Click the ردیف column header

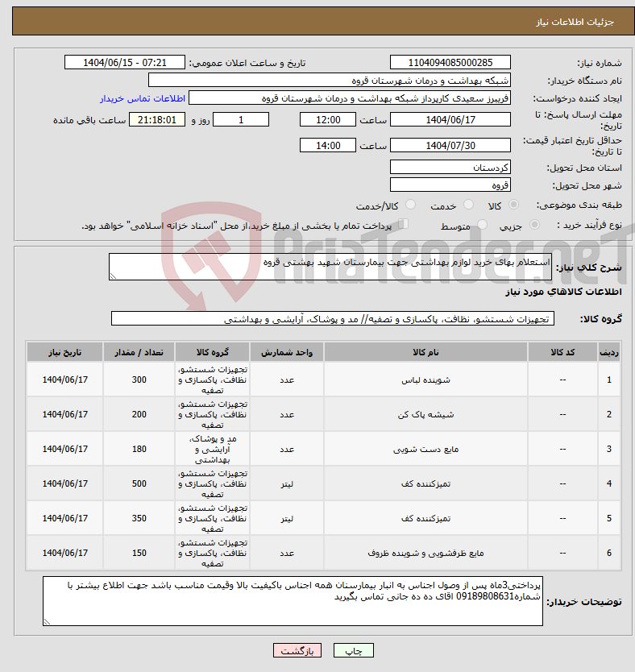(x=609, y=352)
